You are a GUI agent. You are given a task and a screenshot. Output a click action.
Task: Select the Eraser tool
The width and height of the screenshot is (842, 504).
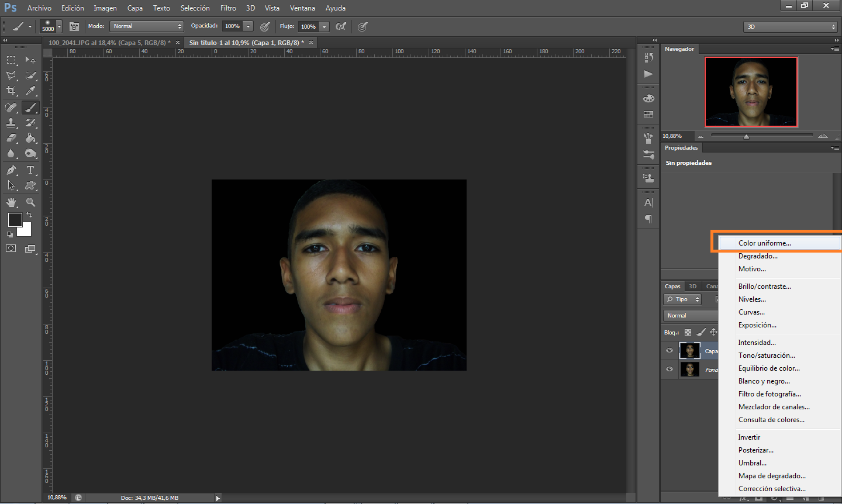click(11, 138)
